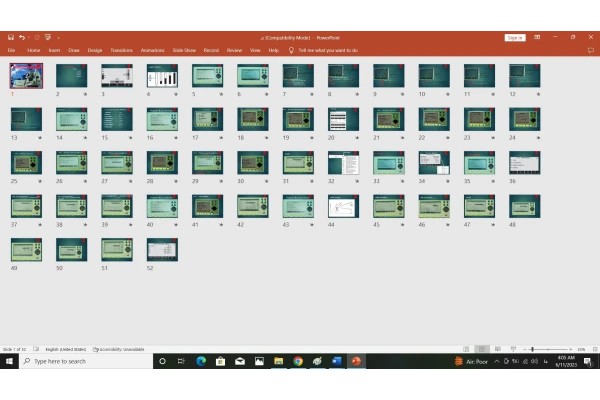Open Customize Quick Access Toolbar dropdown
This screenshot has width=600, height=400.
(58, 38)
